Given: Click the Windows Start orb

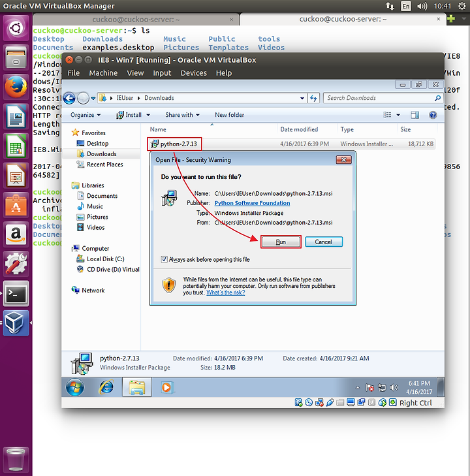Looking at the screenshot, I should click(74, 387).
